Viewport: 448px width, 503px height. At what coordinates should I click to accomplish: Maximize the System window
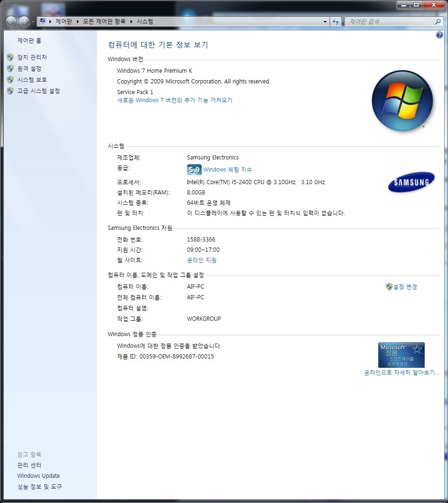pos(416,5)
